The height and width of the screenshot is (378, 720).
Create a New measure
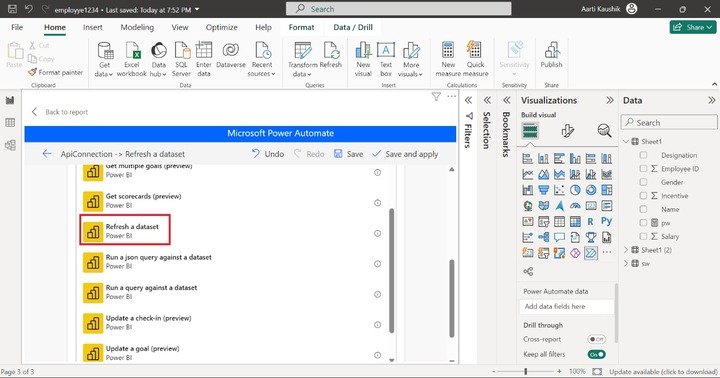[x=448, y=59]
